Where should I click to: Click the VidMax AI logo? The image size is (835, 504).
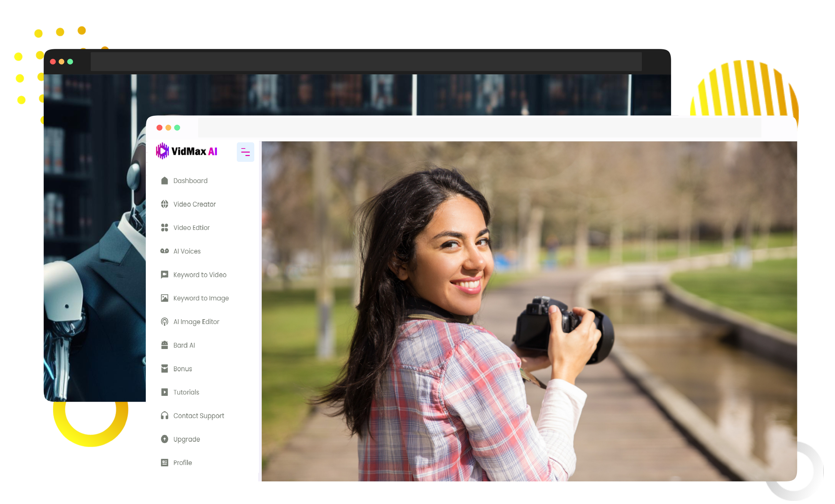click(187, 151)
